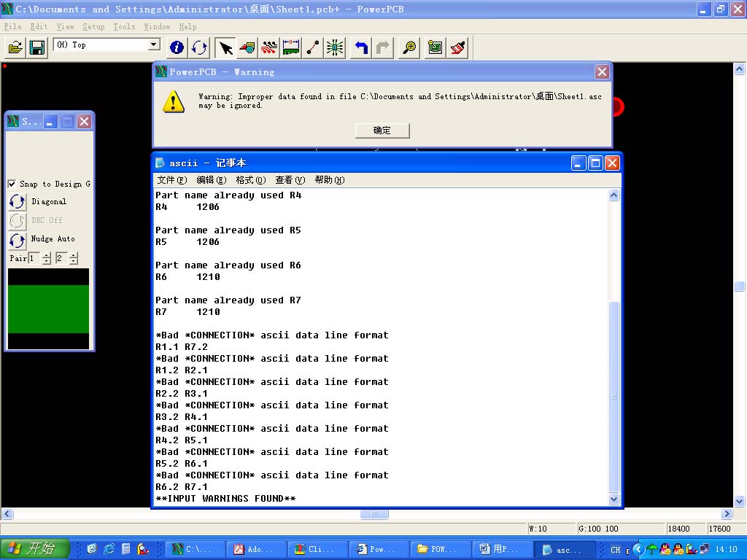Open the 开始 Start menu
This screenshot has width=747, height=560.
tap(35, 548)
